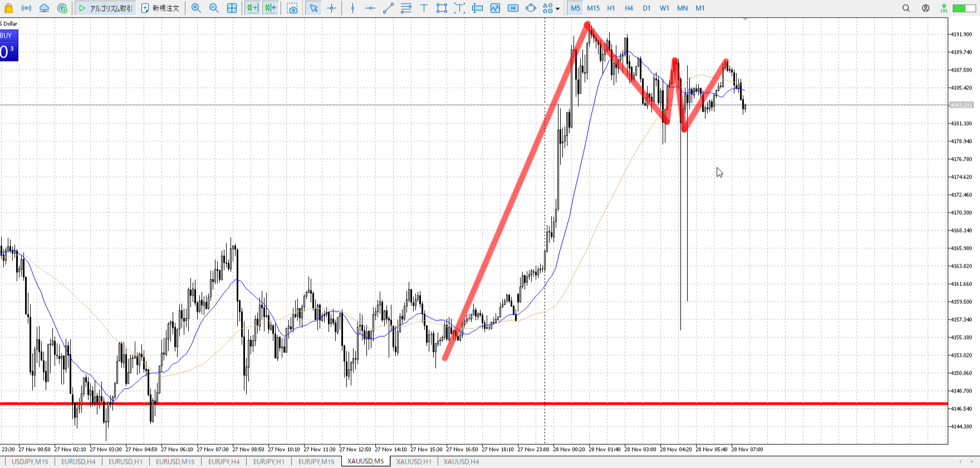Click New Order (新規注文) button

coord(160,8)
